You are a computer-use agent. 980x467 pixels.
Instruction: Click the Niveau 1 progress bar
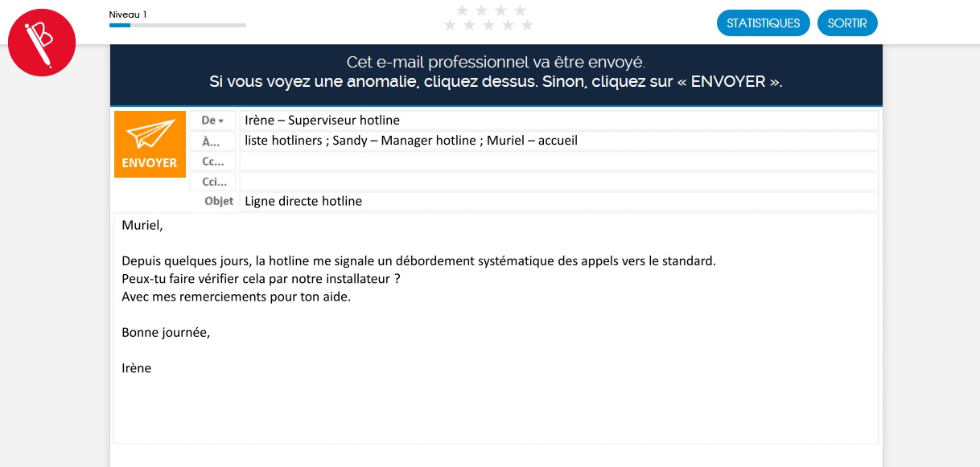pyautogui.click(x=177, y=25)
